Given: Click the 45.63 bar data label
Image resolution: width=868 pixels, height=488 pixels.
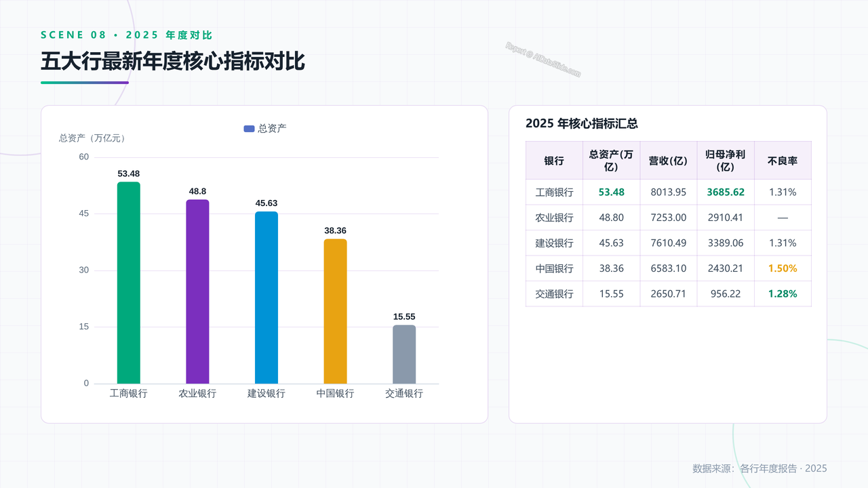Looking at the screenshot, I should (267, 203).
